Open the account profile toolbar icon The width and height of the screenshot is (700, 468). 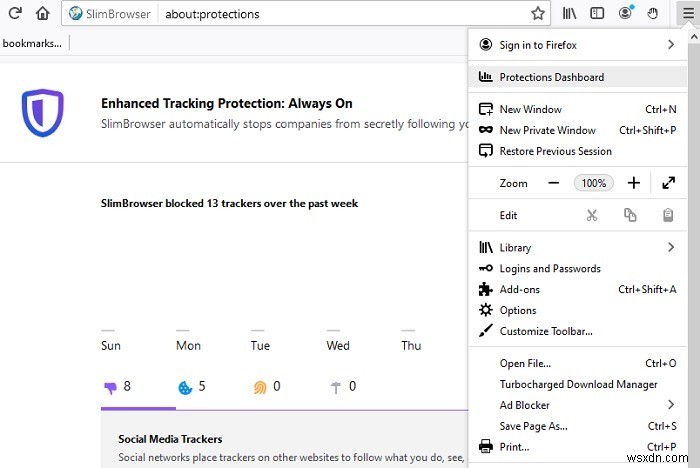point(626,14)
